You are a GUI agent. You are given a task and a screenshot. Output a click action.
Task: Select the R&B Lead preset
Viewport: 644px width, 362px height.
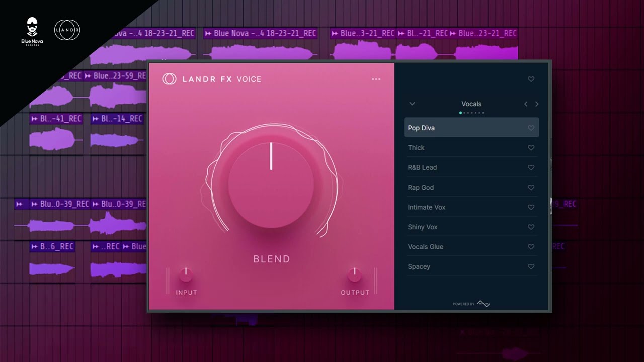[471, 167]
